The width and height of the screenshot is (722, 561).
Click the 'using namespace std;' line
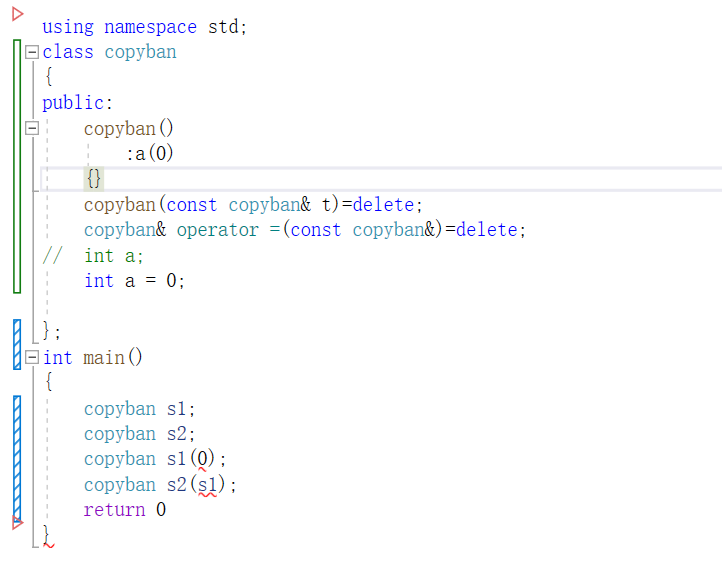(145, 27)
